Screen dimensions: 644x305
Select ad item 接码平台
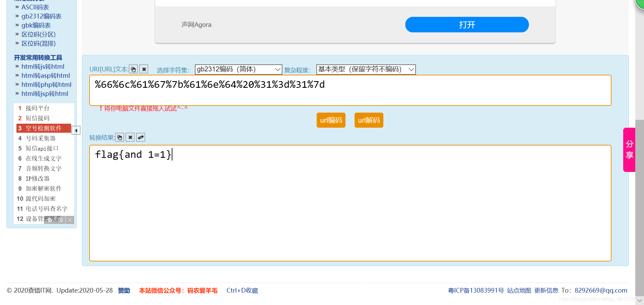click(x=38, y=108)
